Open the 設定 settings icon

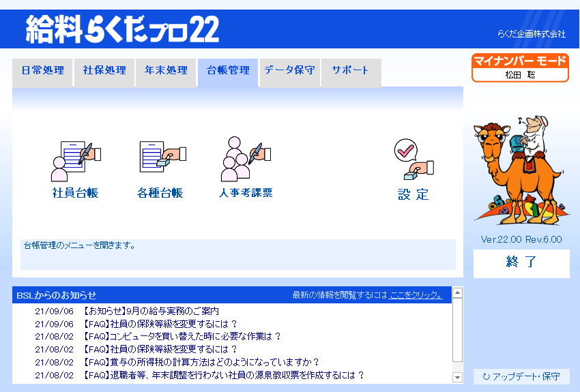click(414, 160)
